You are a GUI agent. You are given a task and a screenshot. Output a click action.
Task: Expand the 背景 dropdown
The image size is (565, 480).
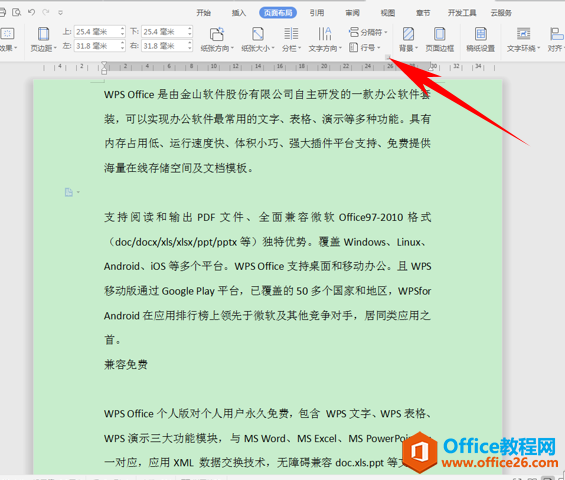pos(417,48)
